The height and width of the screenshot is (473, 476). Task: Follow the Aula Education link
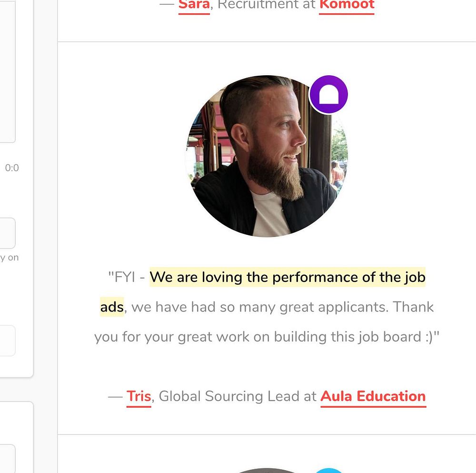pyautogui.click(x=373, y=396)
